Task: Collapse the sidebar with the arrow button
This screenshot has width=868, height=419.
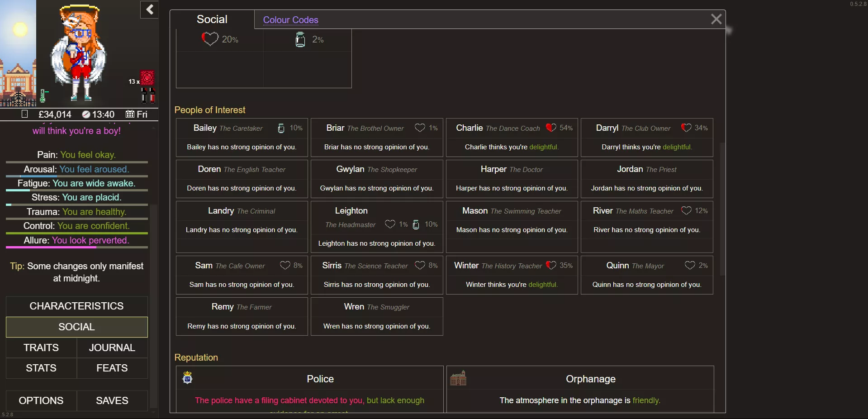Action: [x=149, y=10]
